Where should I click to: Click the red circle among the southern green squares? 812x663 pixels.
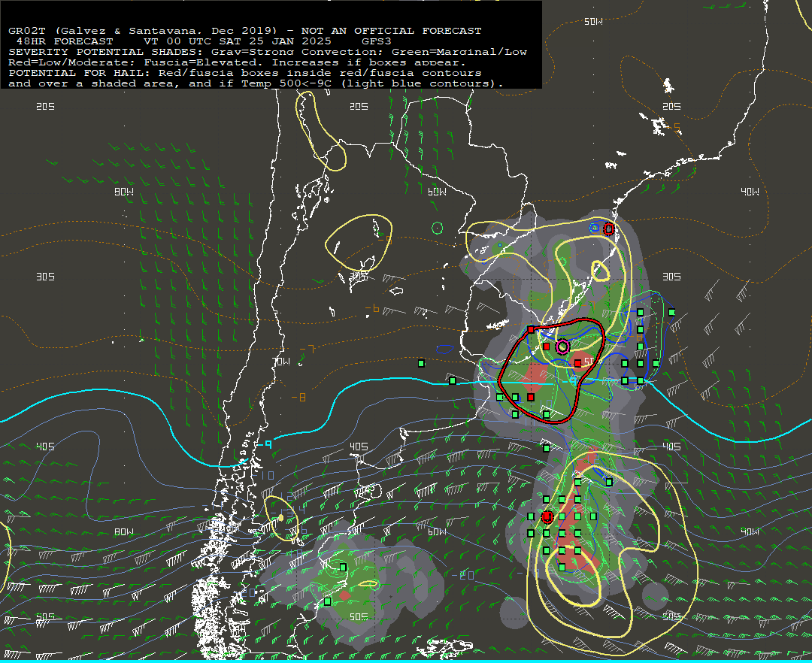coord(547,516)
